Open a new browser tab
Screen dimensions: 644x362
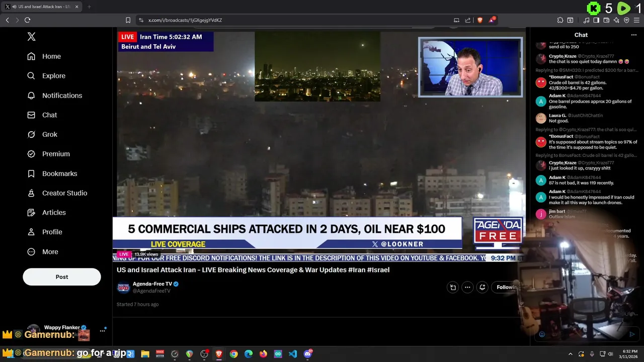click(89, 7)
